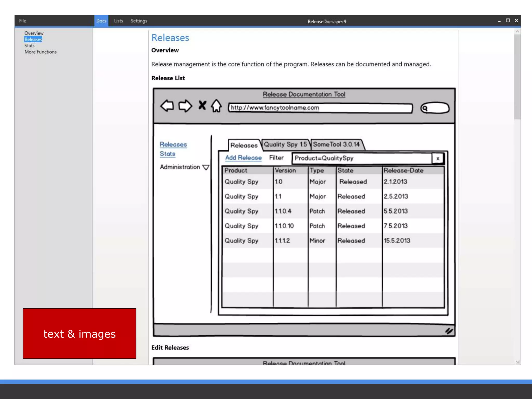Screen dimensions: 532x399
Task: Open the File menu
Action: tap(23, 21)
